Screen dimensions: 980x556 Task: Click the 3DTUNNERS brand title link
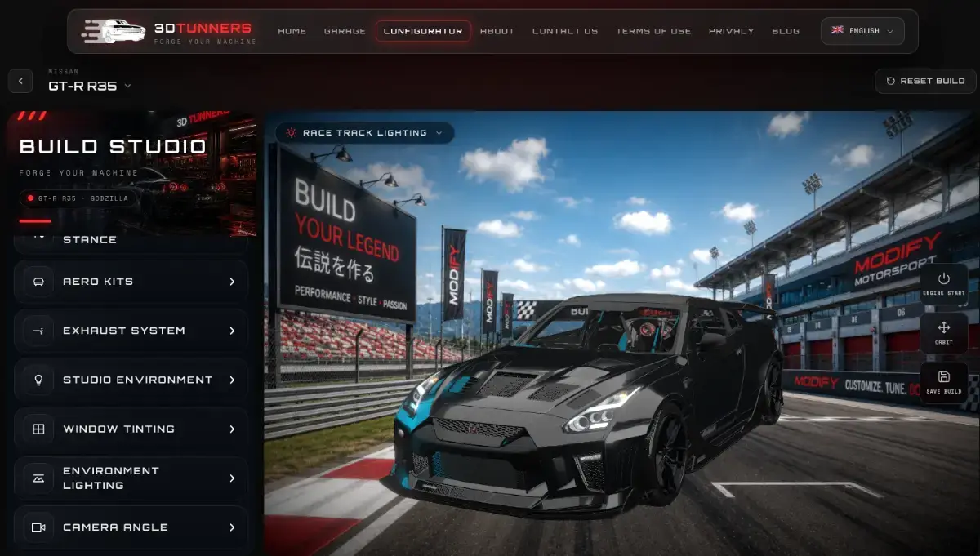tap(203, 28)
